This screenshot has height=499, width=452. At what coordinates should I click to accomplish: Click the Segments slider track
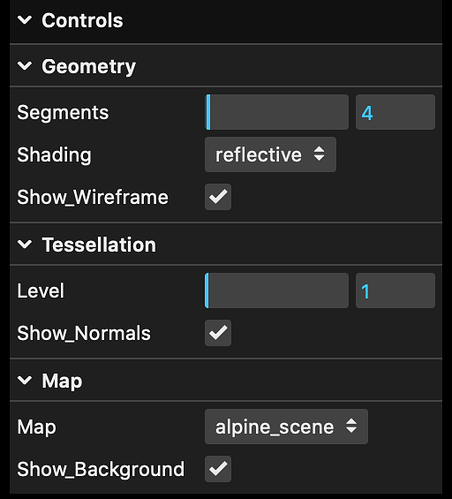[277, 112]
